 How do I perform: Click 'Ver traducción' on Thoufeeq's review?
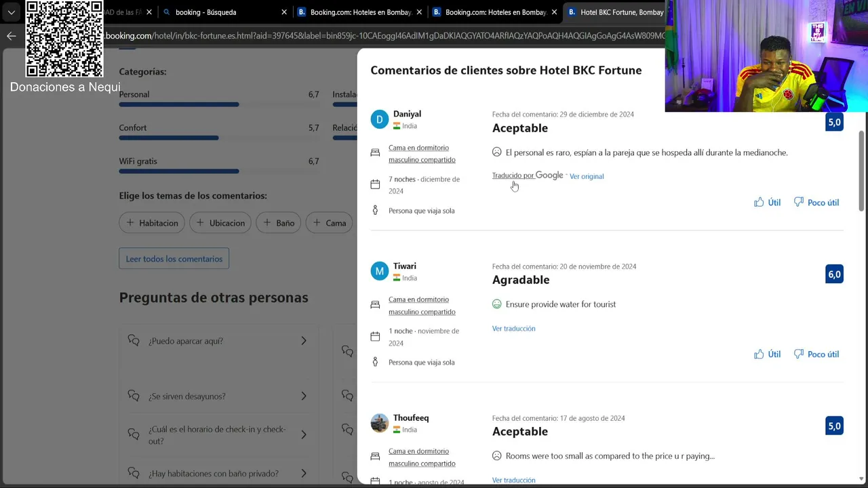click(x=513, y=480)
